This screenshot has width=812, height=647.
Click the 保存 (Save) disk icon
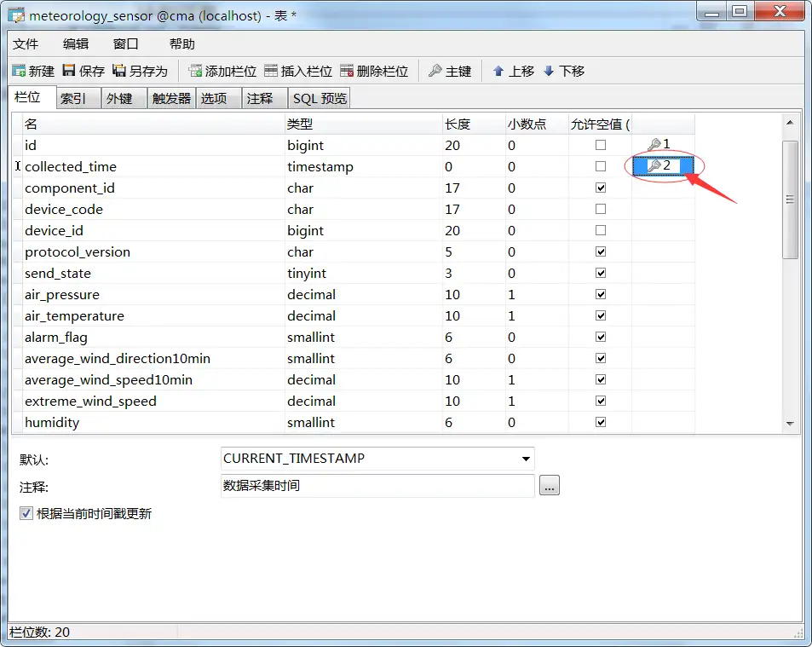tap(70, 72)
